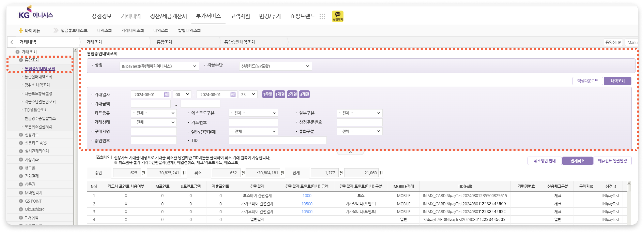Open the 상점 merchant dropdown
The height and width of the screenshot is (233, 644).
(159, 66)
